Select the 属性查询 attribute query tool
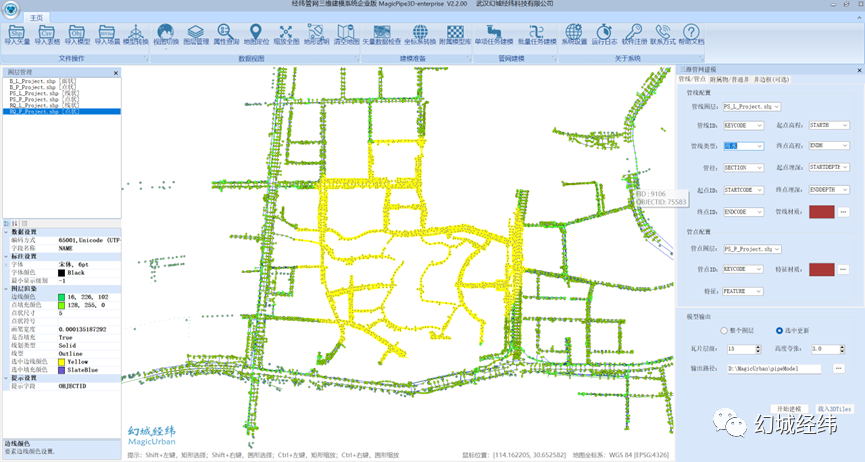Viewport: 865px width, 462px height. pyautogui.click(x=226, y=34)
